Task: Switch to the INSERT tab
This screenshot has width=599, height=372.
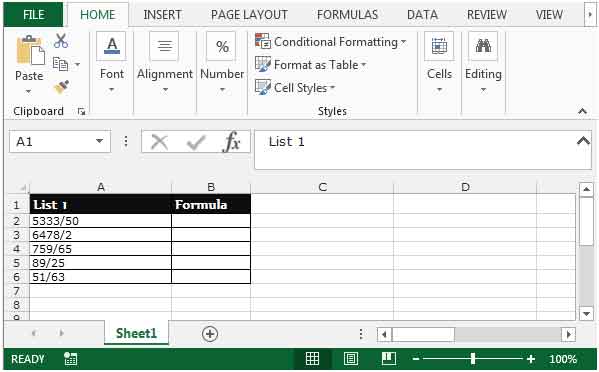Action: tap(162, 15)
